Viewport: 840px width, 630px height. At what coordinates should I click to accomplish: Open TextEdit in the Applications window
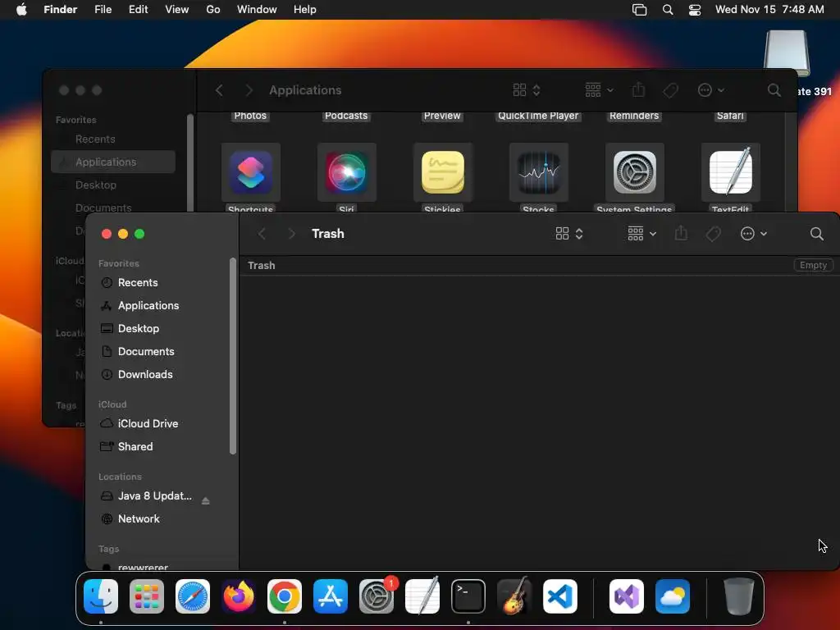[x=730, y=172]
